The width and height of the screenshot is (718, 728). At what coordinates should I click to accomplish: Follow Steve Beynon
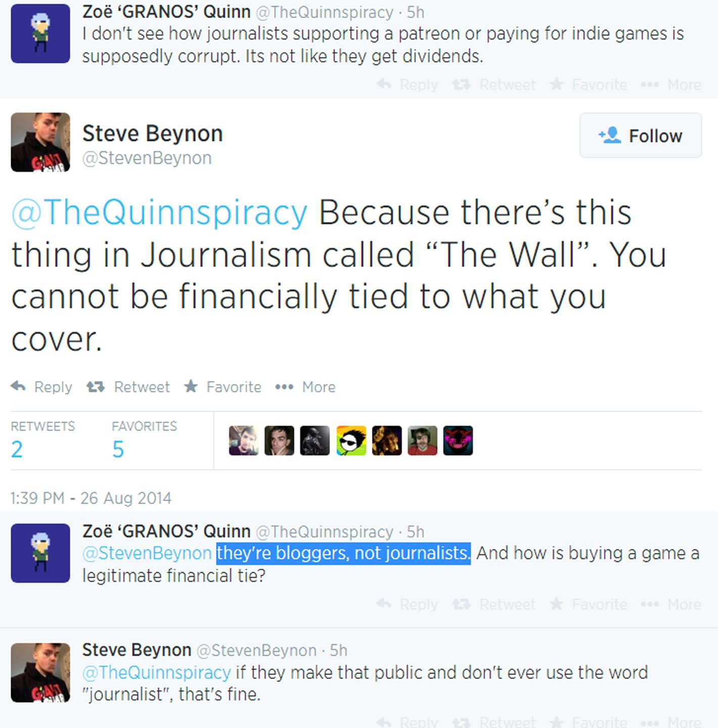point(640,135)
